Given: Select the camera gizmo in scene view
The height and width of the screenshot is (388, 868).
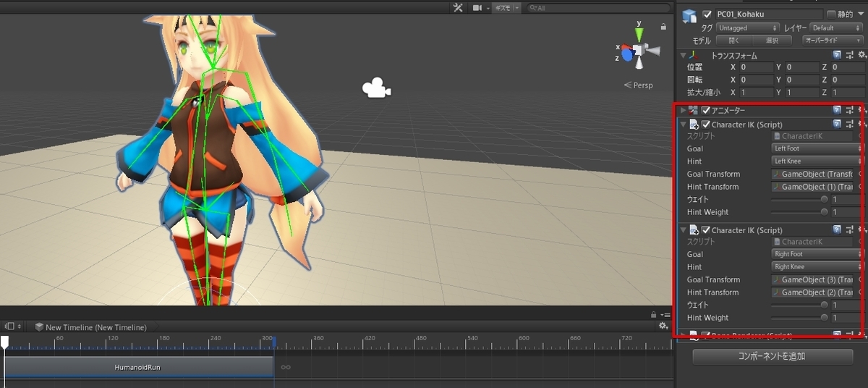Looking at the screenshot, I should (375, 88).
